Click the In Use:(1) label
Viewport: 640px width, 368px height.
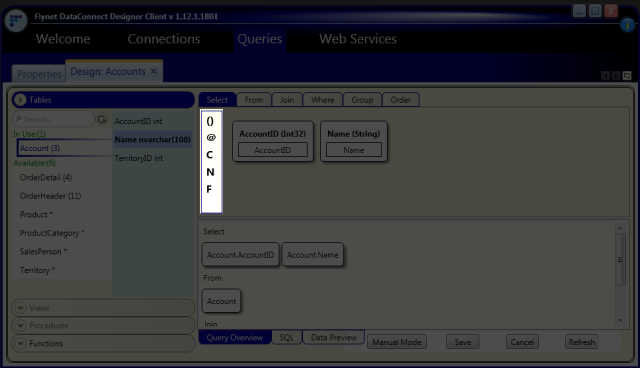pos(29,134)
